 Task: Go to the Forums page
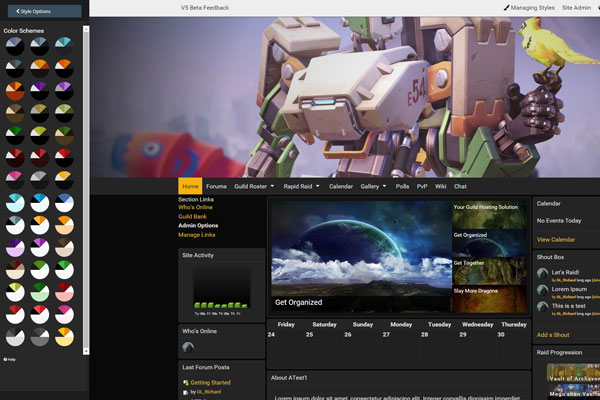tap(216, 186)
